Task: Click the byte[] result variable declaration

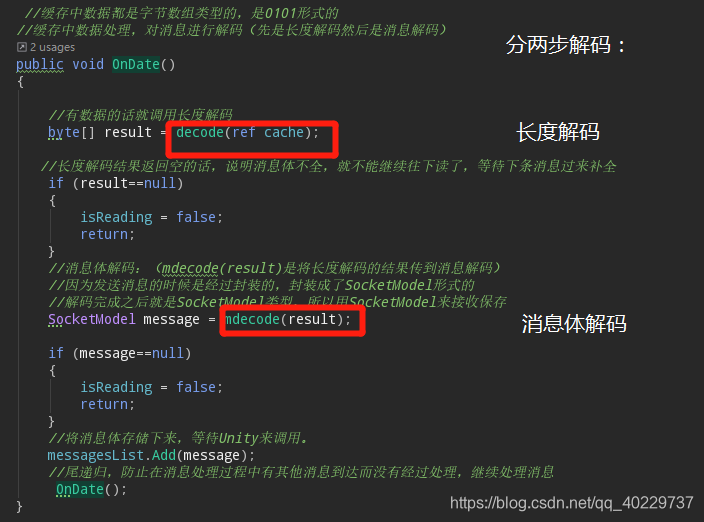Action: (100, 132)
